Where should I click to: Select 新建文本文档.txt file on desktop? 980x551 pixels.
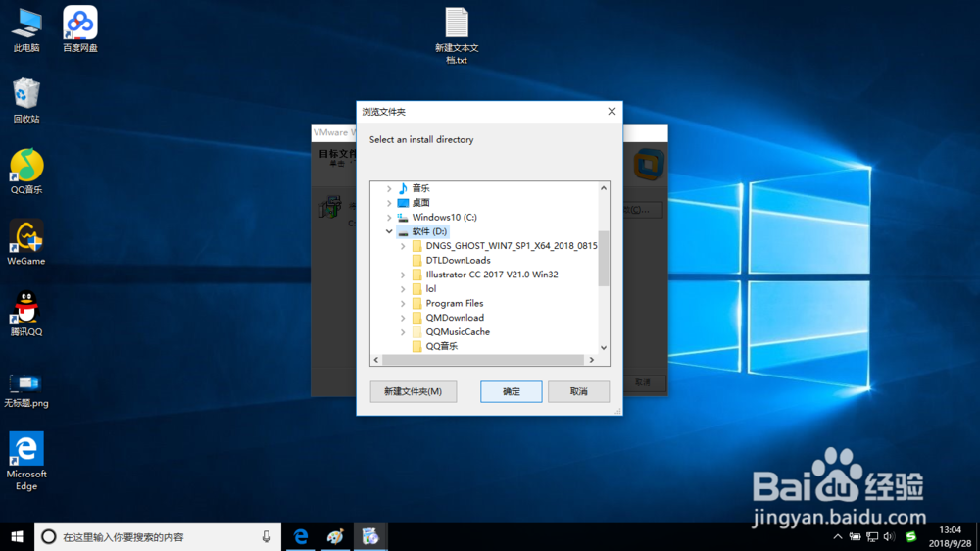point(457,35)
